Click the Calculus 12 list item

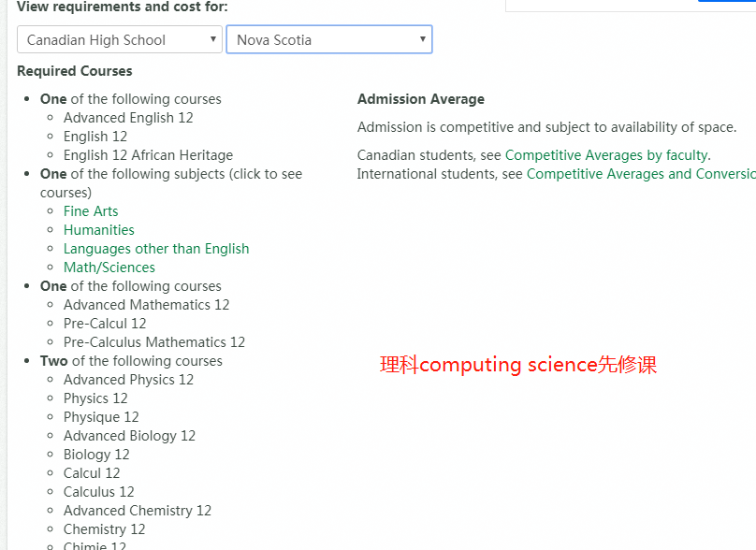tap(99, 492)
